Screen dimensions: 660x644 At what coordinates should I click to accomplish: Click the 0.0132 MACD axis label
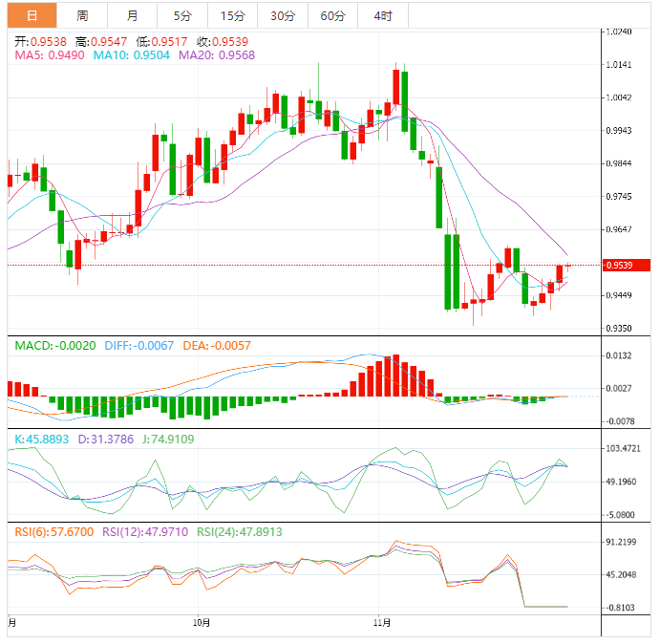point(619,355)
